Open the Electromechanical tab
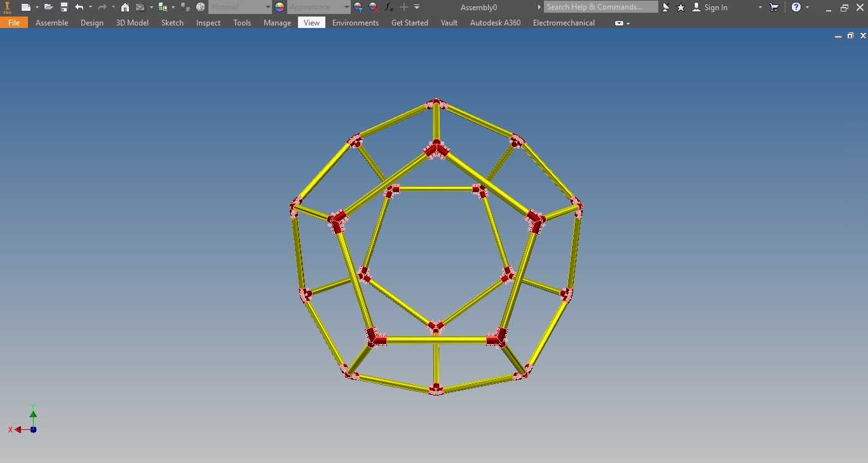This screenshot has width=868, height=463. pos(564,22)
